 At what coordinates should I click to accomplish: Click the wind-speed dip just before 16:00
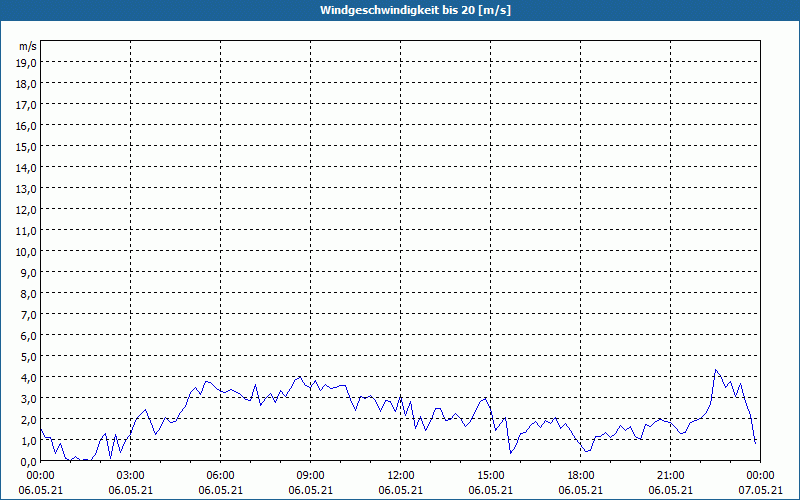[511, 453]
